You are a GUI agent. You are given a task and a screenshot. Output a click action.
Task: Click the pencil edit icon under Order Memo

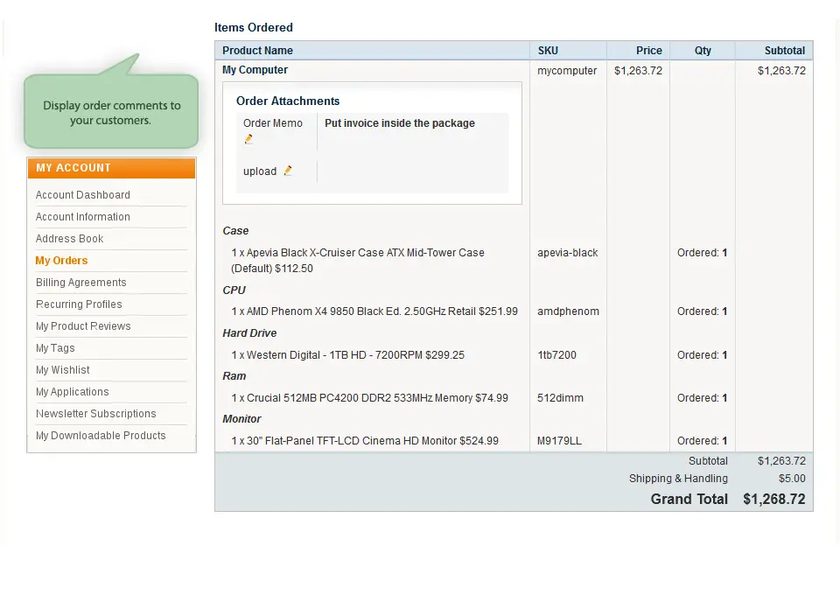coord(248,139)
